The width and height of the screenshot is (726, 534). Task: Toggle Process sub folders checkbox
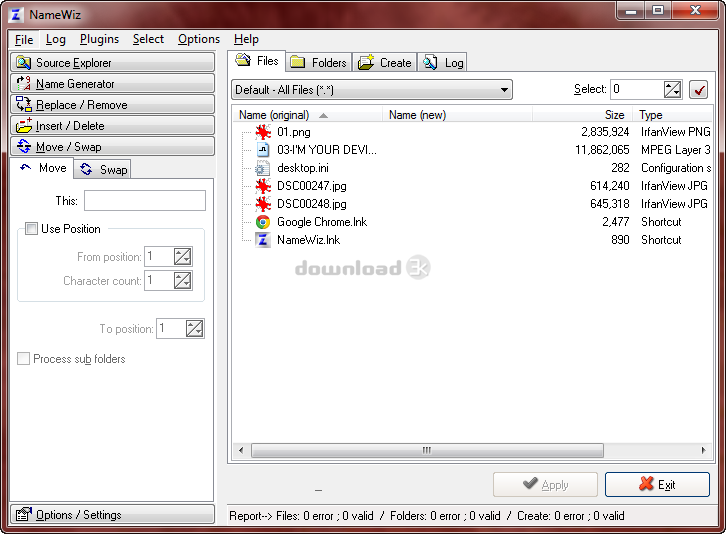[x=23, y=358]
